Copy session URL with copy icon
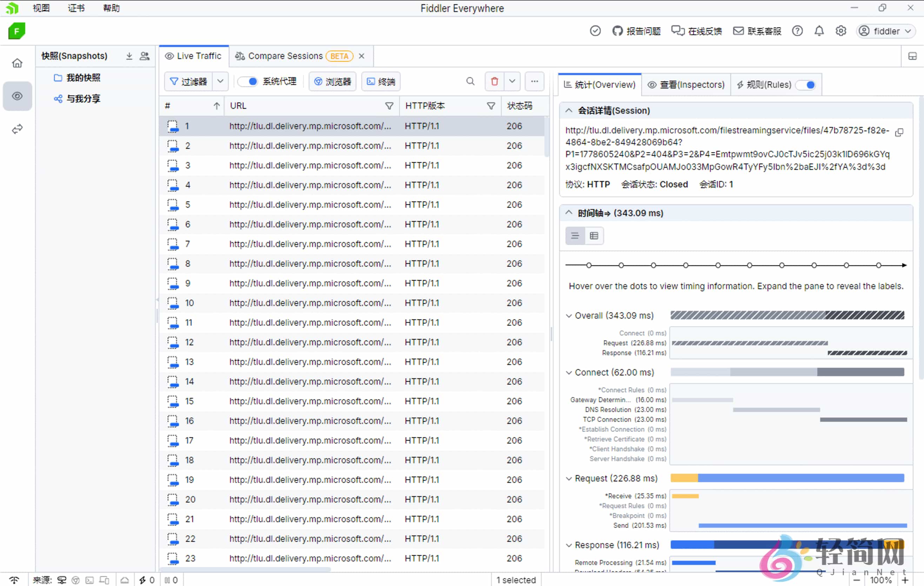Screen dimensions: 924x586 click(899, 132)
